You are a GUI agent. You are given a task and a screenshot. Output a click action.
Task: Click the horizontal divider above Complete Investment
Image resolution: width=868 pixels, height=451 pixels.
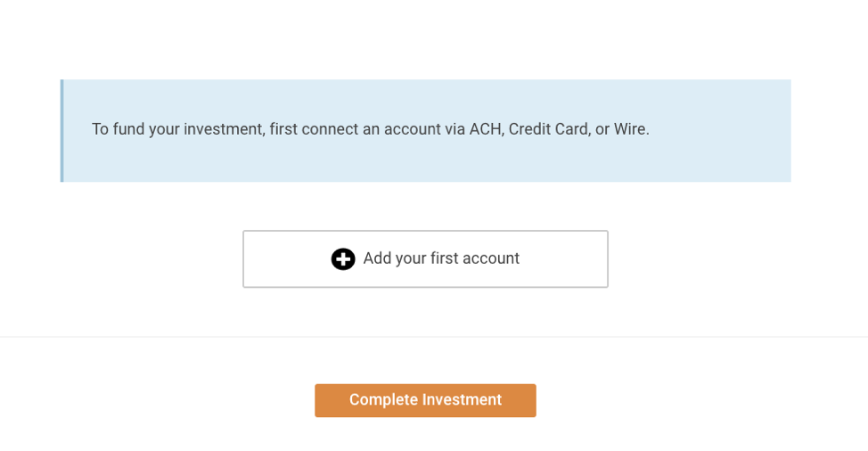[434, 336]
